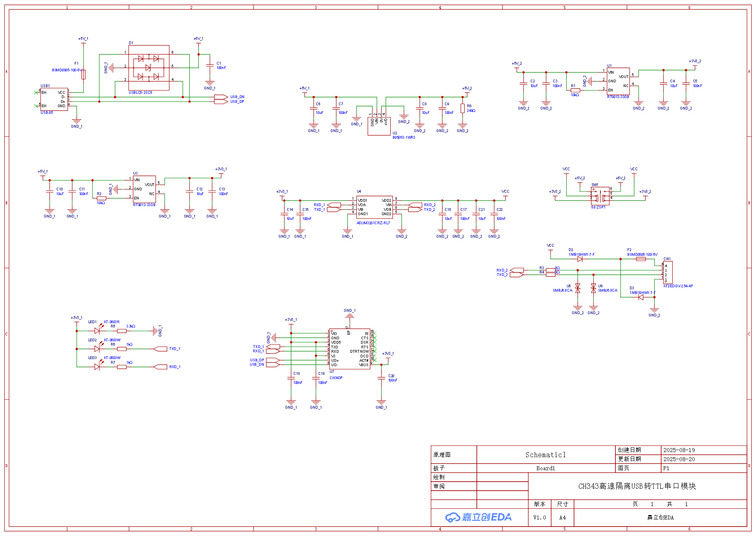Click the USB_DN net port flag near D1
The image size is (756, 536).
[221, 97]
